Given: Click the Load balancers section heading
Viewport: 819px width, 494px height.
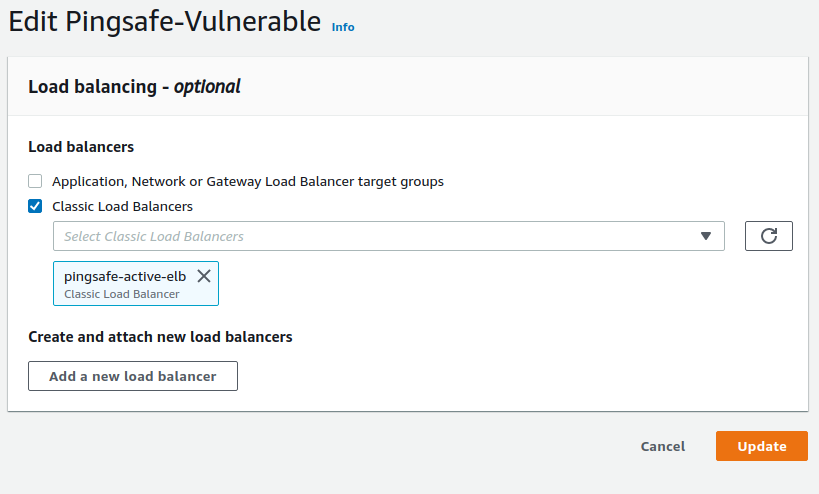Looking at the screenshot, I should (81, 147).
